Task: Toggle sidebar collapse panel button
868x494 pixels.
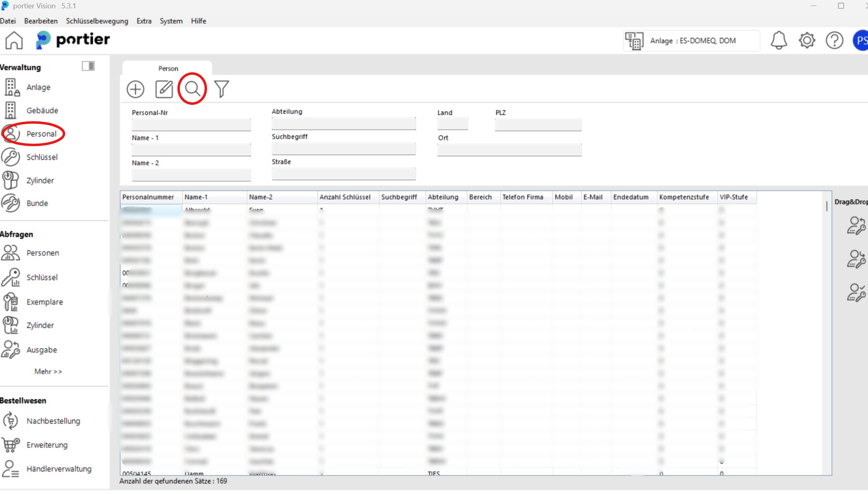Action: coord(88,66)
